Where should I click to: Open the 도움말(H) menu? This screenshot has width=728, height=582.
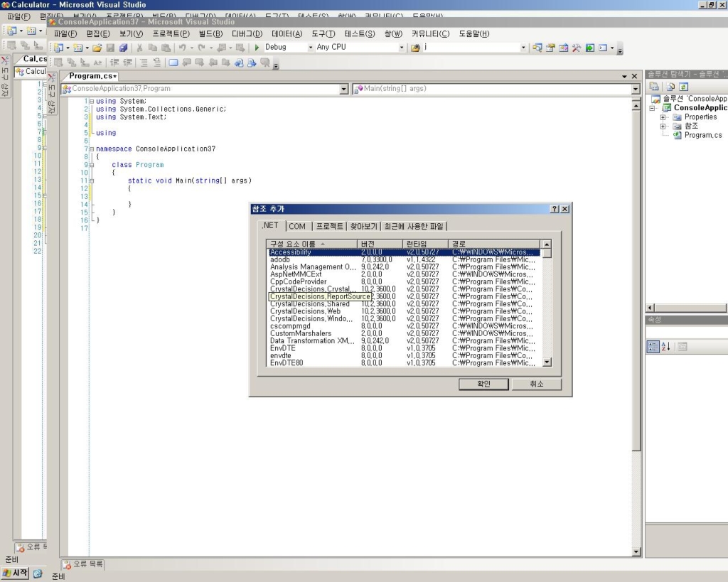(x=474, y=34)
